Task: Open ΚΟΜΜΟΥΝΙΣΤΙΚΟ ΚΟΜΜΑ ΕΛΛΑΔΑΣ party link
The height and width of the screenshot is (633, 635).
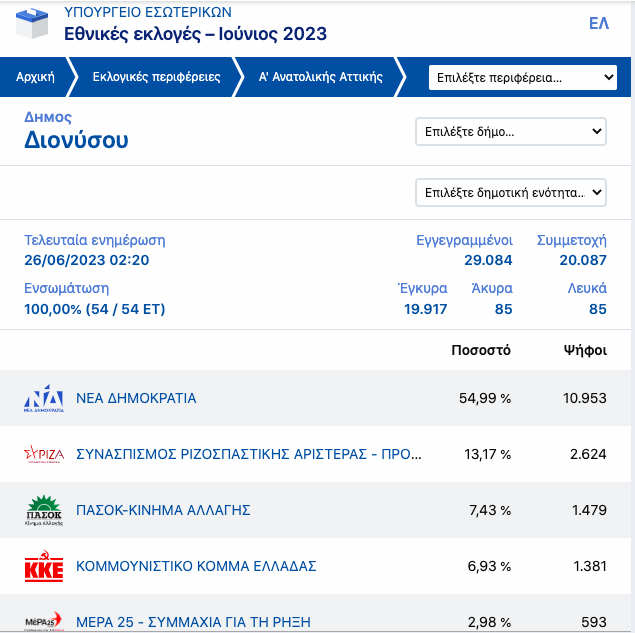Action: click(196, 566)
